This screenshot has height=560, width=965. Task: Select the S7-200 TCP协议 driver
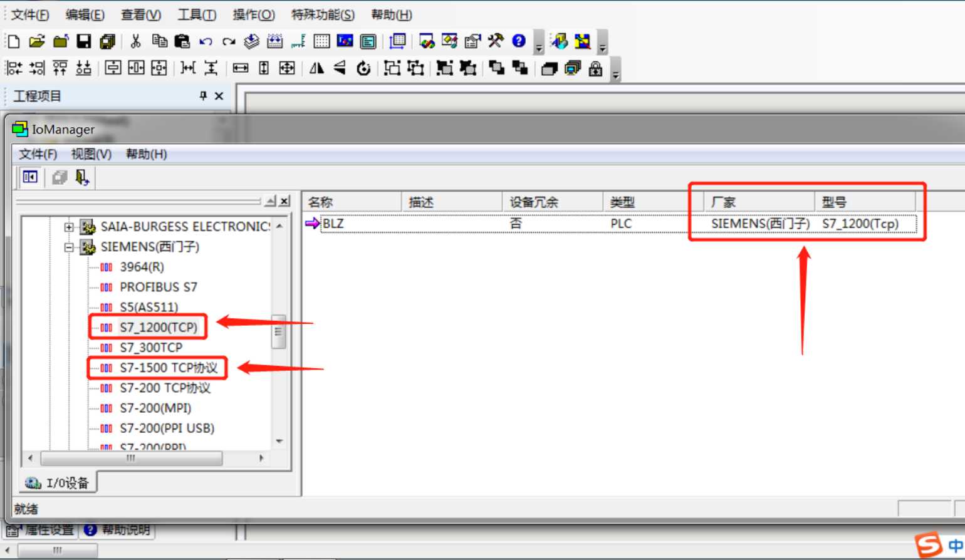tap(165, 388)
